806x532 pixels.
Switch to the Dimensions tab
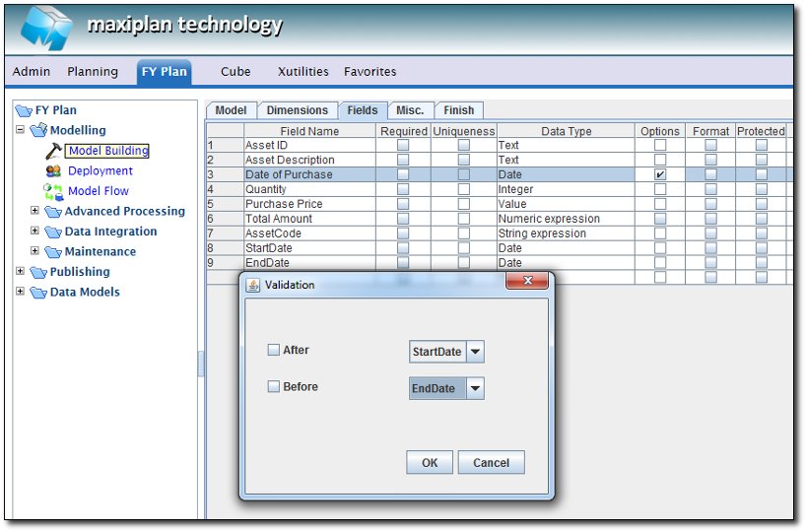point(298,110)
